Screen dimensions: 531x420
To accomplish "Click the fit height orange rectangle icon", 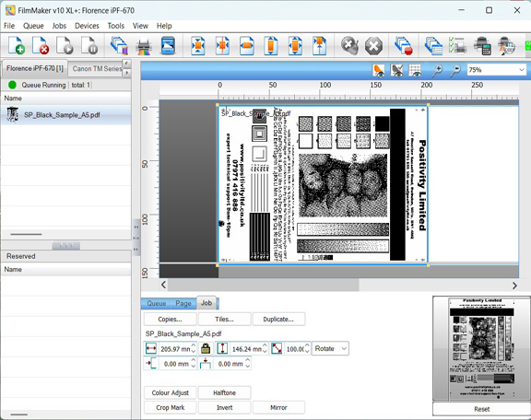I will (x=271, y=45).
